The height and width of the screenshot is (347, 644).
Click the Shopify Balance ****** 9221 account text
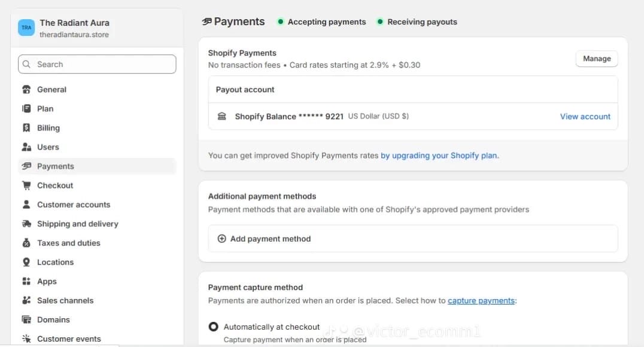[288, 116]
